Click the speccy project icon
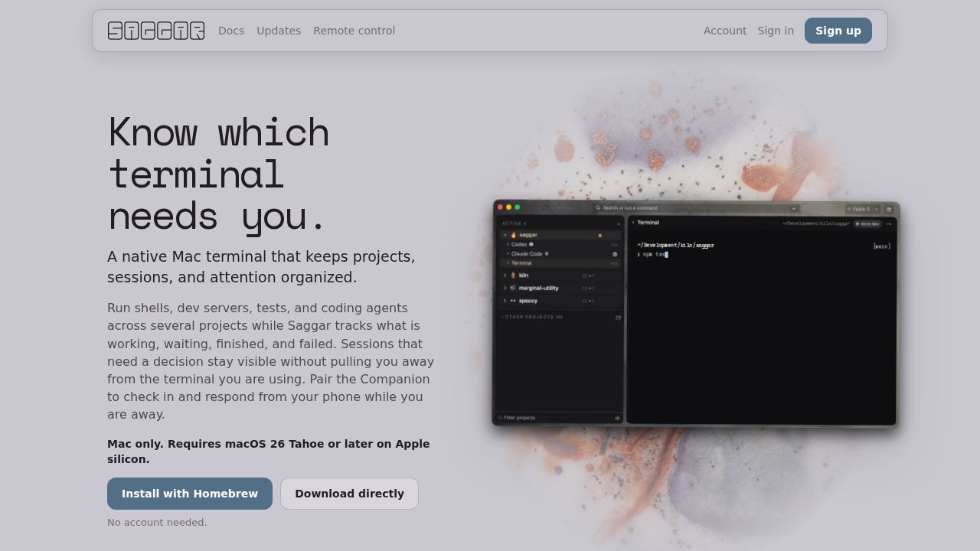This screenshot has height=551, width=980. (x=513, y=301)
